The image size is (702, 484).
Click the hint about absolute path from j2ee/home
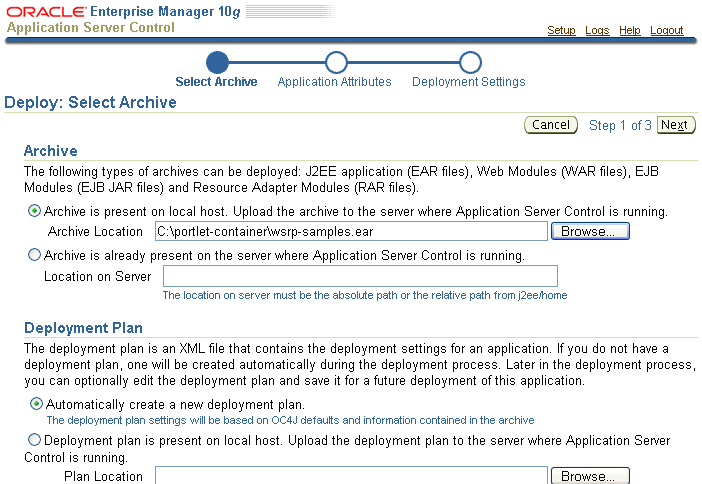coord(365,295)
